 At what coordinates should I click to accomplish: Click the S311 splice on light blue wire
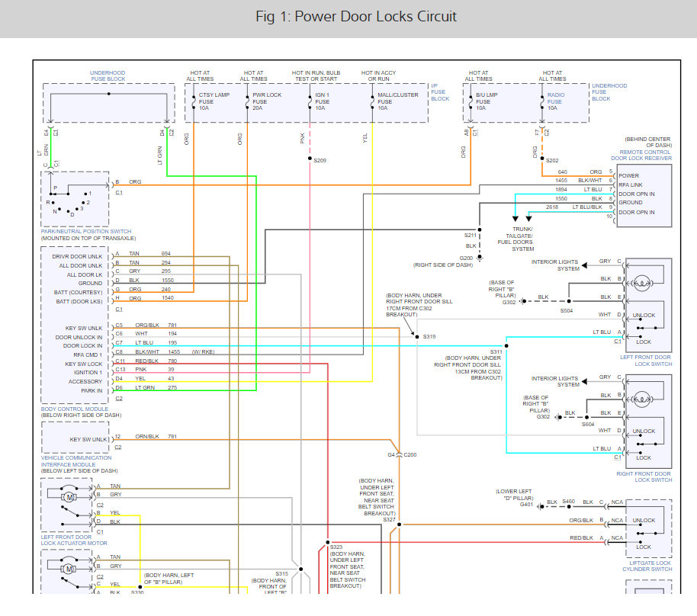(506, 344)
